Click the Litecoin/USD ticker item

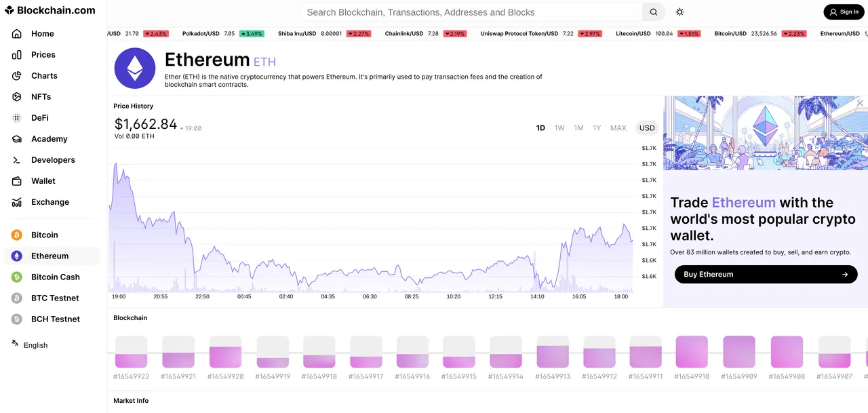[x=658, y=33]
